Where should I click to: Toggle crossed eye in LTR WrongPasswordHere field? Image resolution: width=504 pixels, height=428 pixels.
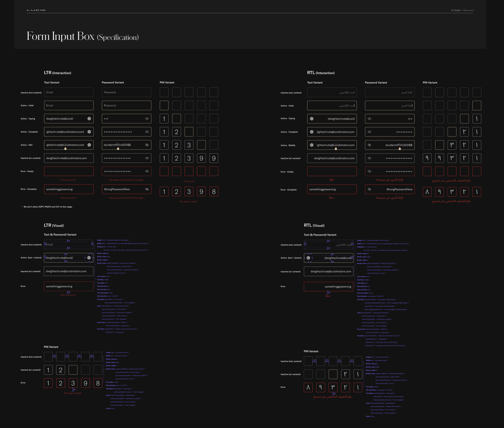pyautogui.click(x=147, y=189)
